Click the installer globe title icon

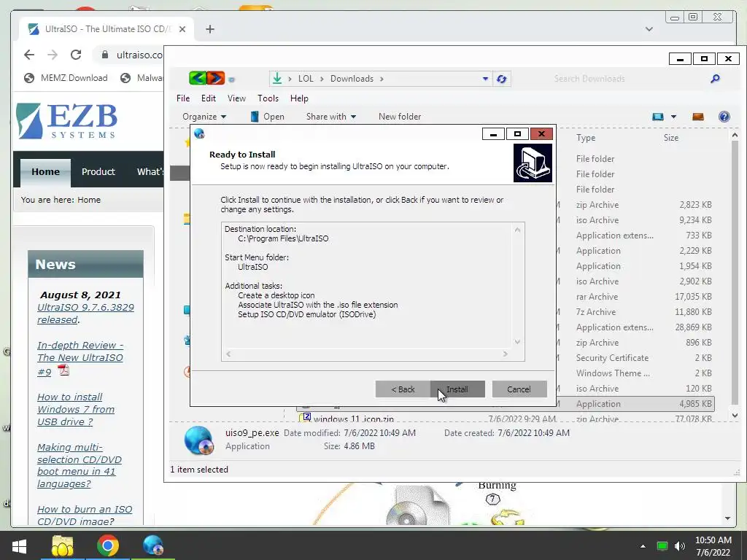(199, 134)
